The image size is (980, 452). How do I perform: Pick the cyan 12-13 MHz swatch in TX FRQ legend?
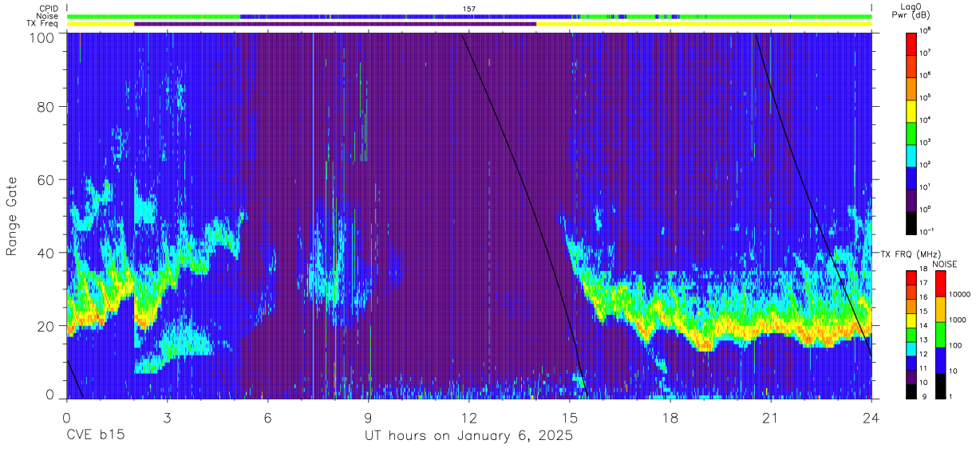[912, 349]
